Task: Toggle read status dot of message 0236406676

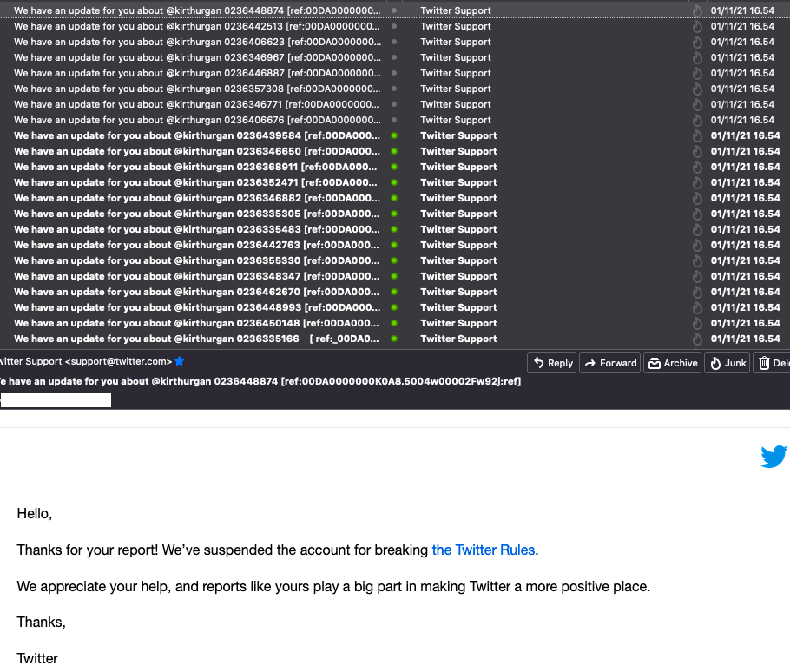Action: [x=394, y=120]
